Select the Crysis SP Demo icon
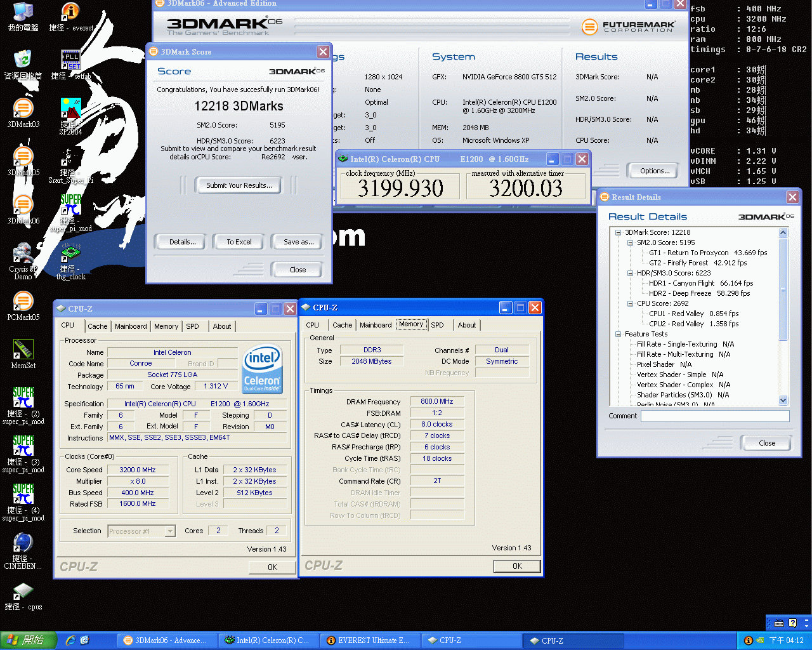This screenshot has height=650, width=812. [23, 262]
